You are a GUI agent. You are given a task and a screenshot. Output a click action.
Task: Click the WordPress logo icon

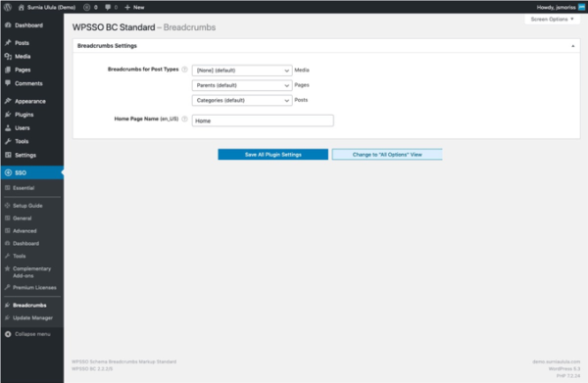click(x=8, y=7)
